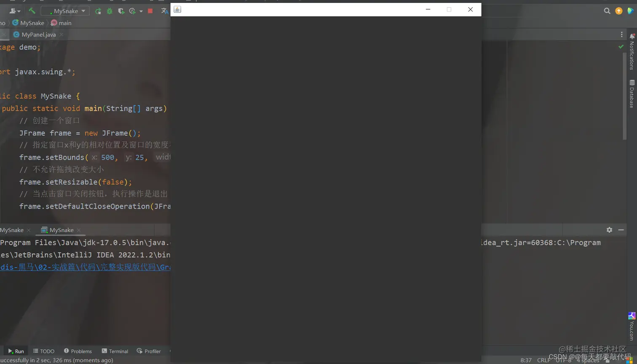
Task: Click the jdk-17.0.5 java path console line
Action: pos(85,243)
